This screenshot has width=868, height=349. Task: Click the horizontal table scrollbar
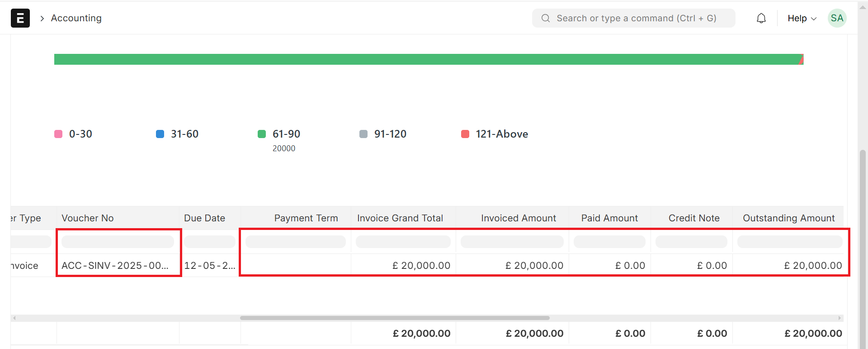click(x=395, y=318)
